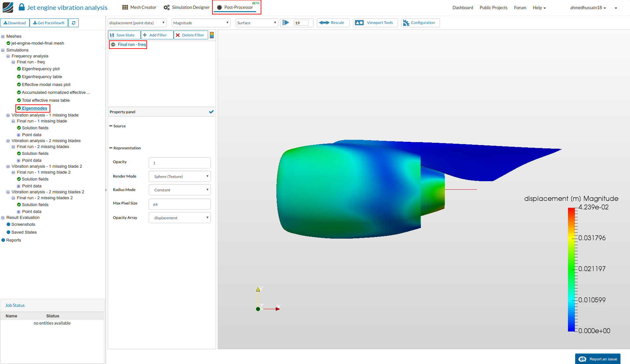Click the Delete Filter red X
The width and height of the screenshot is (630, 364).
tap(178, 35)
